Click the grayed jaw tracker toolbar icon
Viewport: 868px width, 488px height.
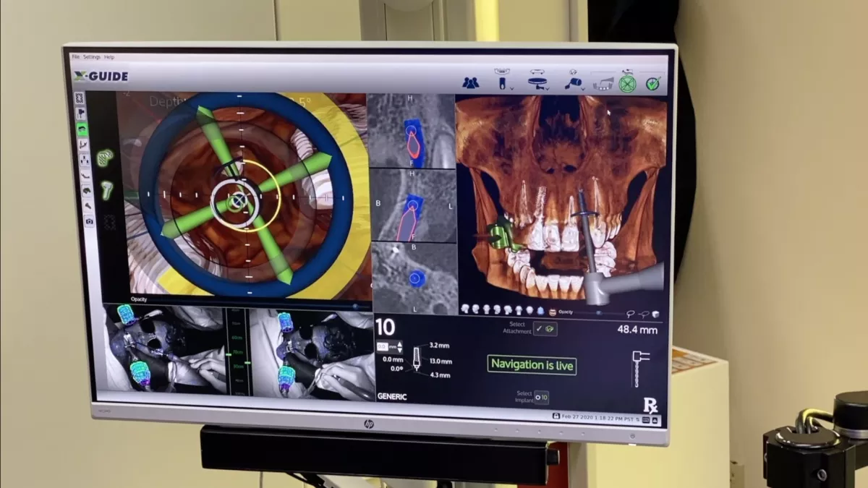click(603, 82)
